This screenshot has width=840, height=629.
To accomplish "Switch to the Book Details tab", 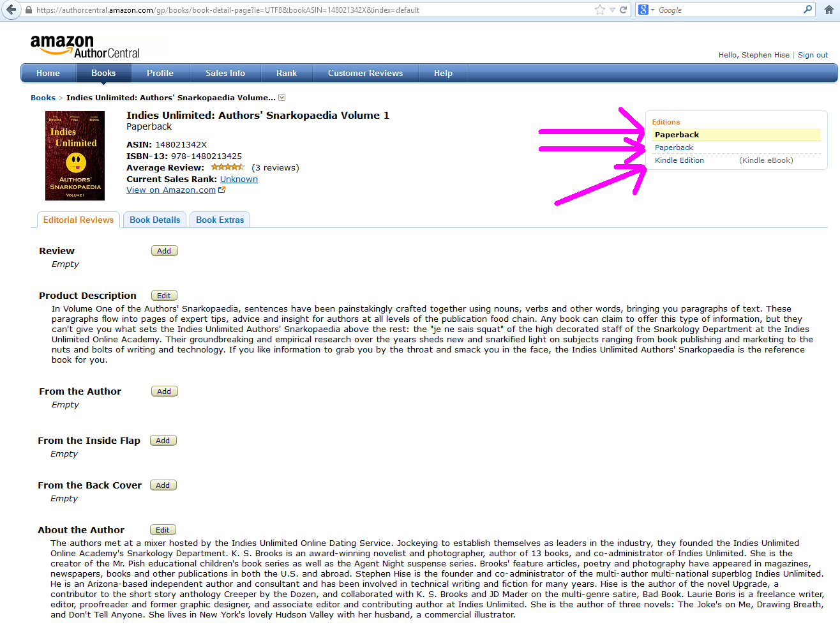I will click(155, 220).
